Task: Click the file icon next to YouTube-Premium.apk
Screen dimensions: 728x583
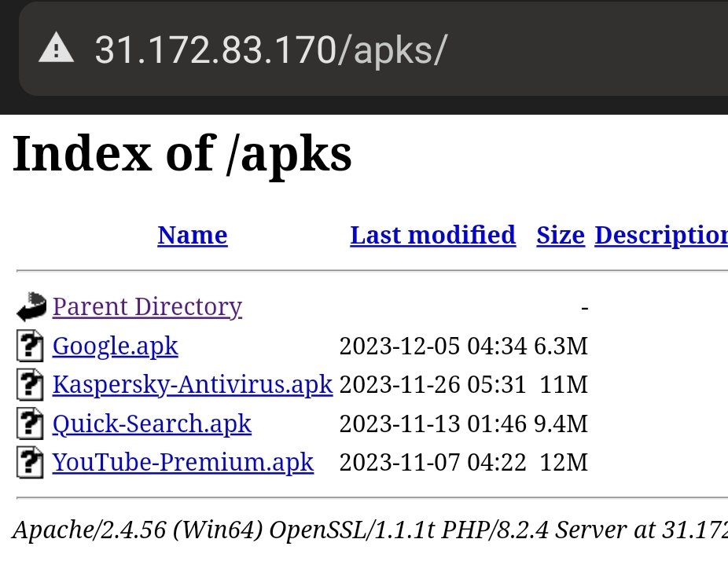Action: point(30,462)
